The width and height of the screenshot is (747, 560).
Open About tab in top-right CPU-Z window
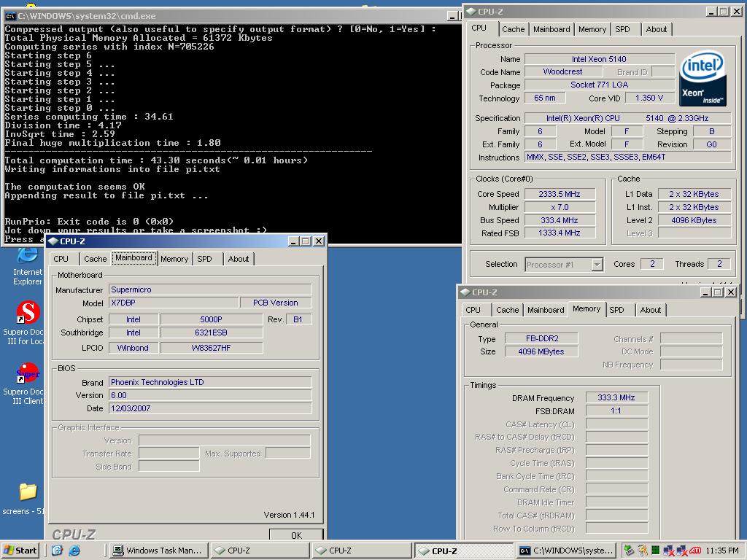point(657,29)
